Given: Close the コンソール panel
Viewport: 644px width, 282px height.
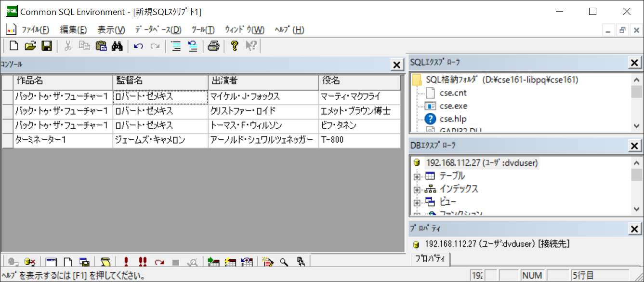Looking at the screenshot, I should 396,65.
